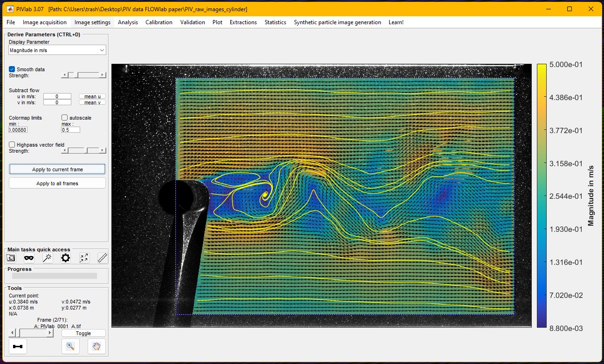
Task: Enable Highpass vector field checkbox
Action: pos(12,145)
